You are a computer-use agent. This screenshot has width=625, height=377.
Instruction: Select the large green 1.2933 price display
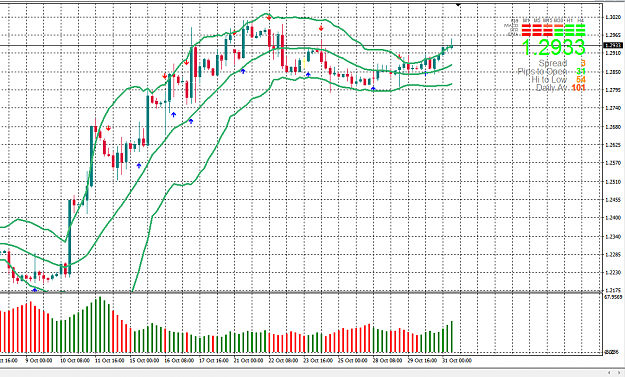(x=554, y=47)
